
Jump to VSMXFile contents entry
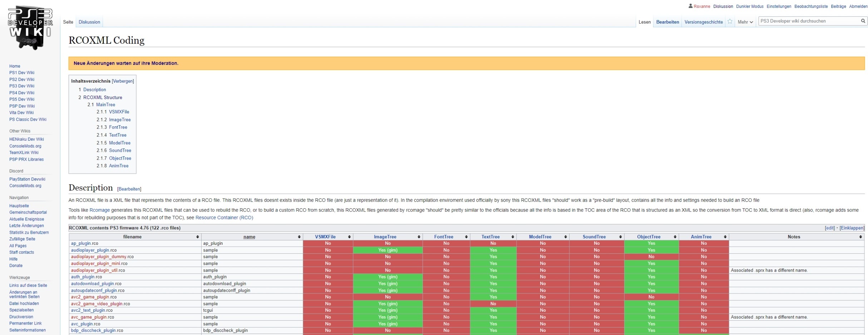pyautogui.click(x=119, y=112)
